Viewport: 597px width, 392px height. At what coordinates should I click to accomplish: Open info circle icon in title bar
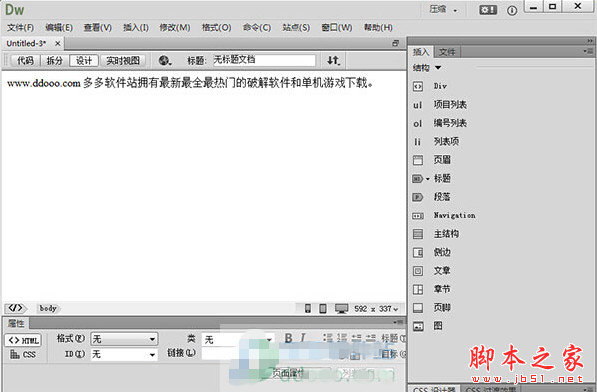click(512, 10)
